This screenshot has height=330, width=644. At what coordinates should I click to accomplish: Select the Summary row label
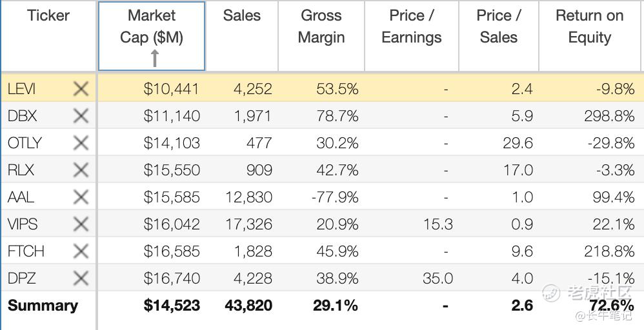click(43, 306)
